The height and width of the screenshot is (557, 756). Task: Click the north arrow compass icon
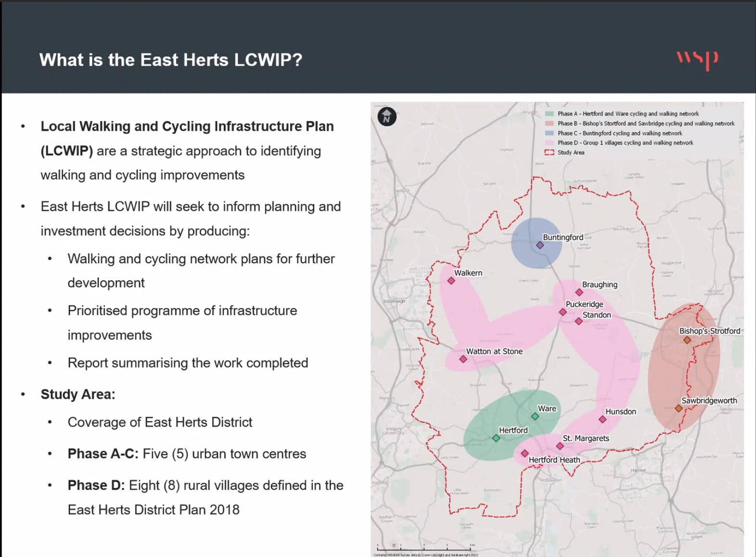coord(387,117)
